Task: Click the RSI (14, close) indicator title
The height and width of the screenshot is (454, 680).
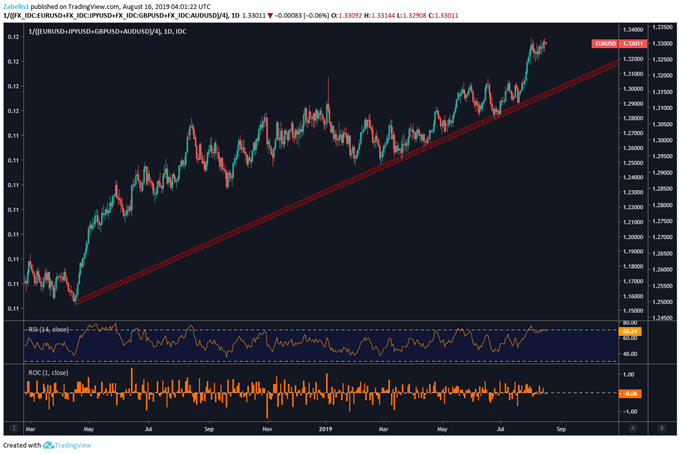Action: point(49,330)
